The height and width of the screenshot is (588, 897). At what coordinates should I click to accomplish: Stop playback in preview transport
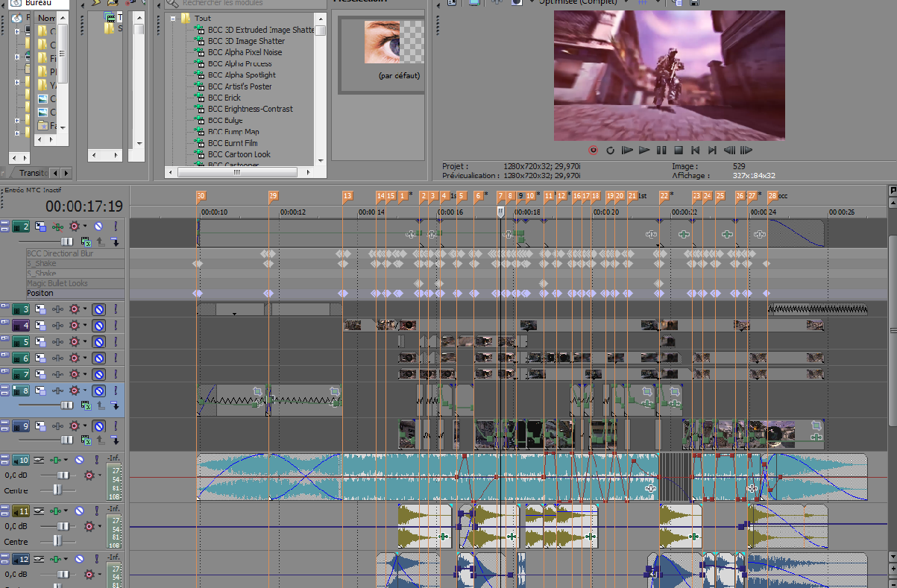679,150
